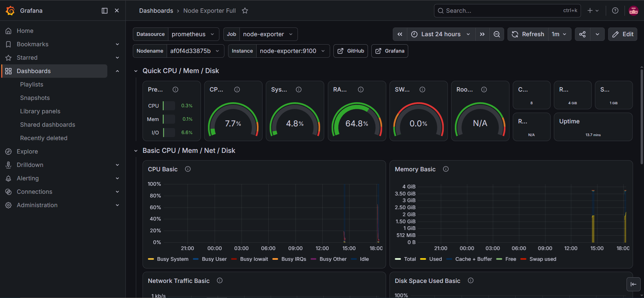Expand the Connections section chevron
This screenshot has width=644, height=298.
tap(117, 192)
